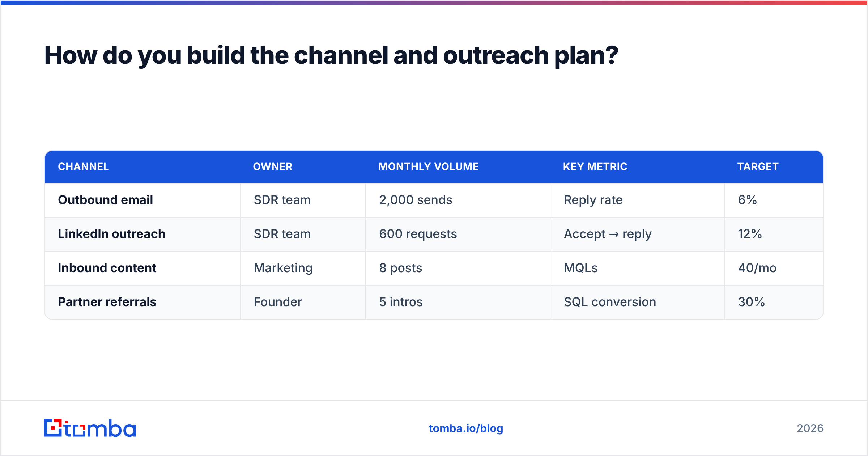
Task: Click the 8 posts cell
Action: pyautogui.click(x=458, y=268)
